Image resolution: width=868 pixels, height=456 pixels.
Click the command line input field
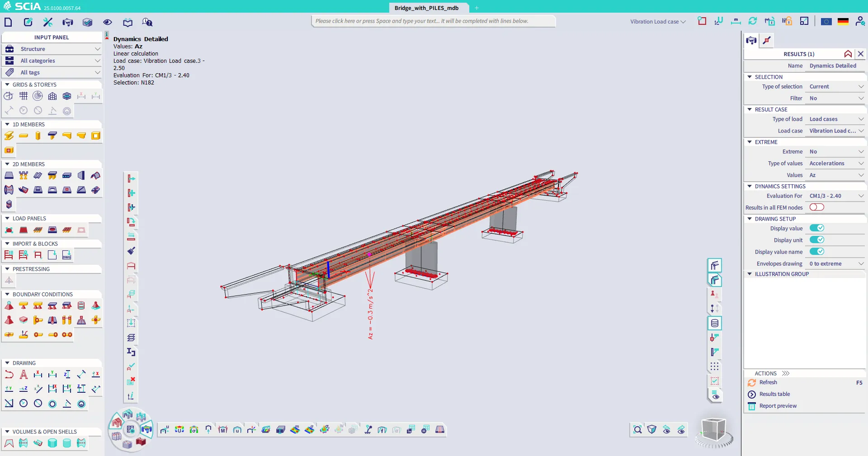point(434,21)
